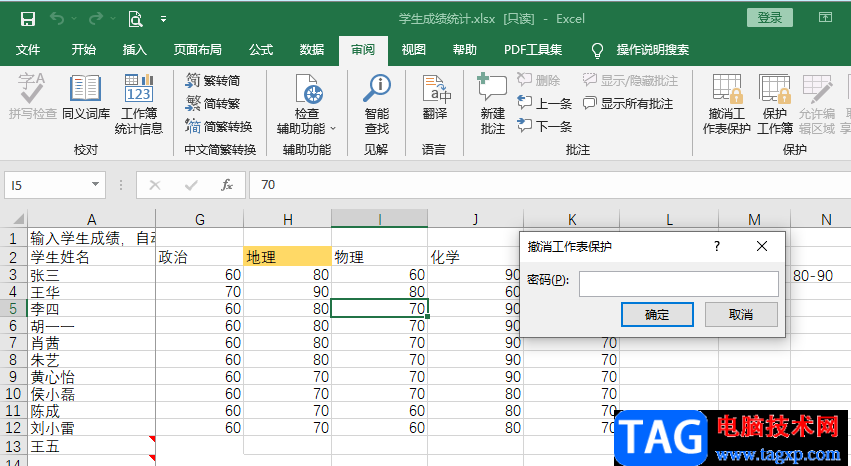
Task: Click 保护工作簿 in the ribbon
Action: [x=774, y=104]
